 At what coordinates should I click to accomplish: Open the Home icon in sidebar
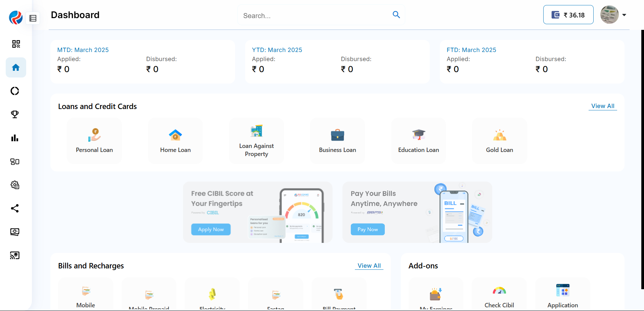tap(16, 67)
